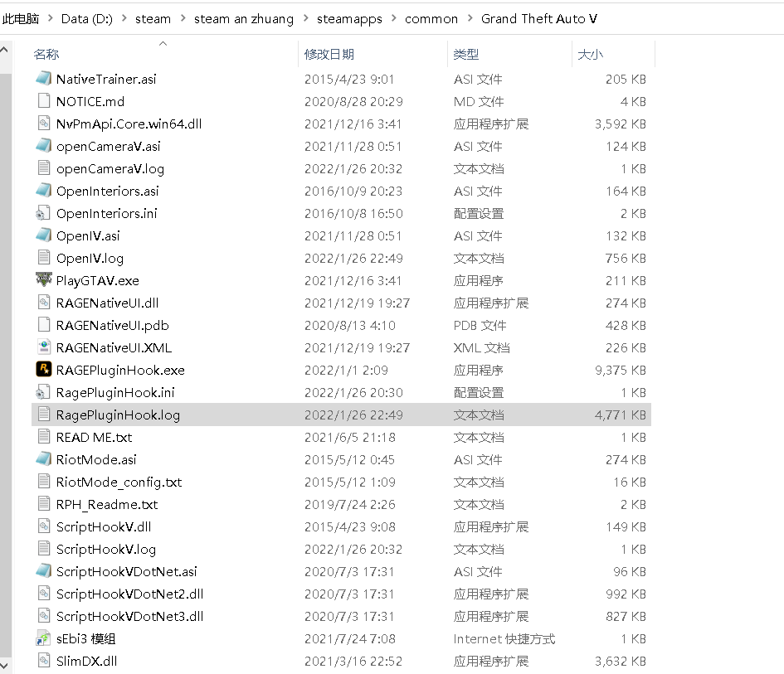Click the openCameraV.log document icon

[x=43, y=167]
